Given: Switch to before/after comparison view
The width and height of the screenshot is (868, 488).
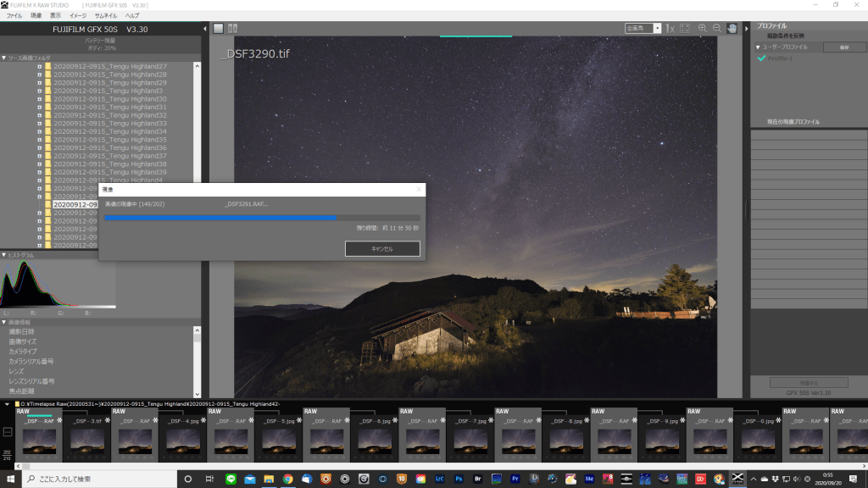Looking at the screenshot, I should pyautogui.click(x=233, y=28).
